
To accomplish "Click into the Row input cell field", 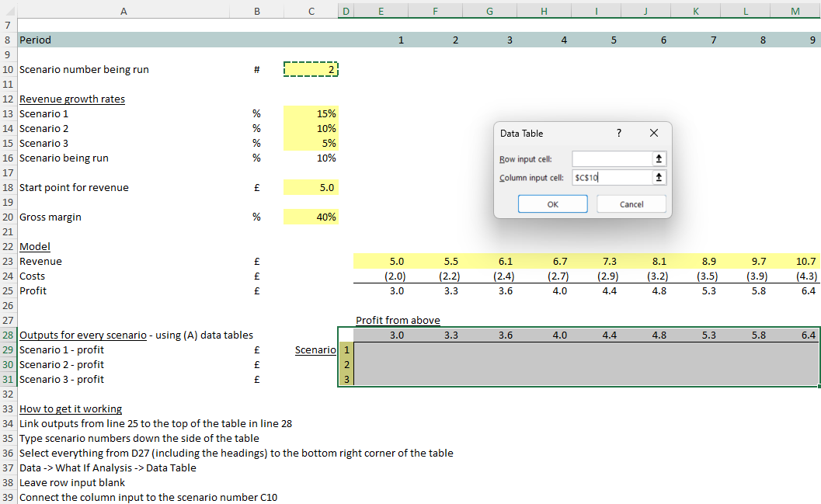I will 611,159.
